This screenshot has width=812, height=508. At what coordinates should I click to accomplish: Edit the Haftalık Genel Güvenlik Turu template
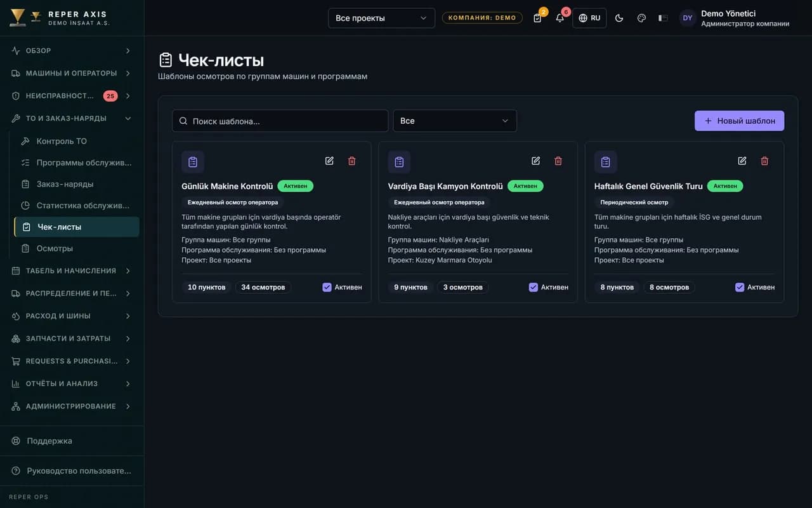pos(742,161)
